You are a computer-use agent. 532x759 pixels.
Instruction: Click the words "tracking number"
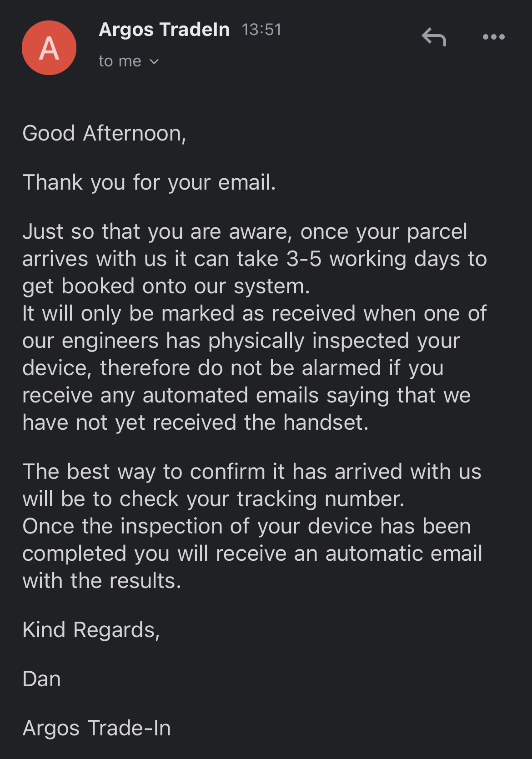[x=320, y=499]
